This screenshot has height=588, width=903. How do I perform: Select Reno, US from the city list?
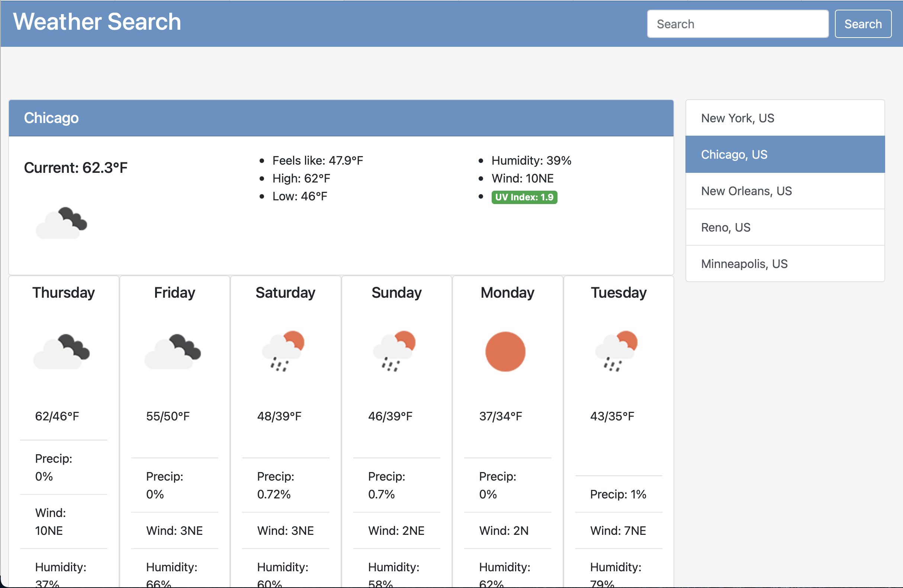point(785,227)
